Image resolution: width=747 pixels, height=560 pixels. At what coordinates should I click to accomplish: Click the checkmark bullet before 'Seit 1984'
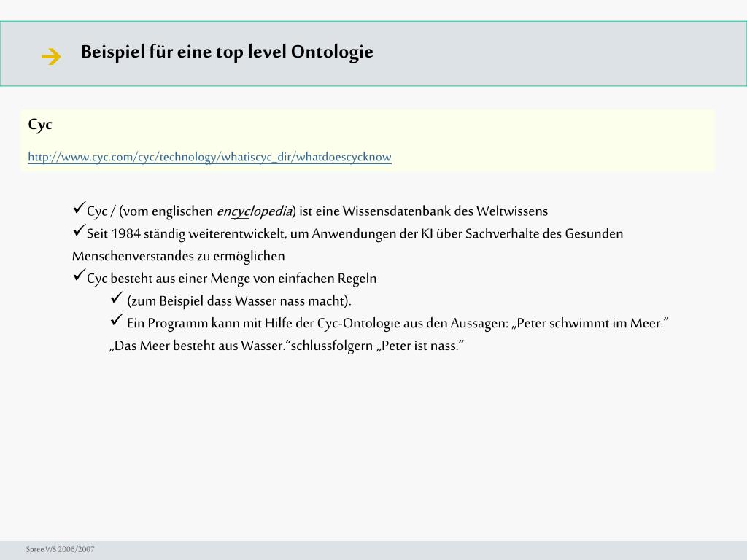(x=79, y=230)
